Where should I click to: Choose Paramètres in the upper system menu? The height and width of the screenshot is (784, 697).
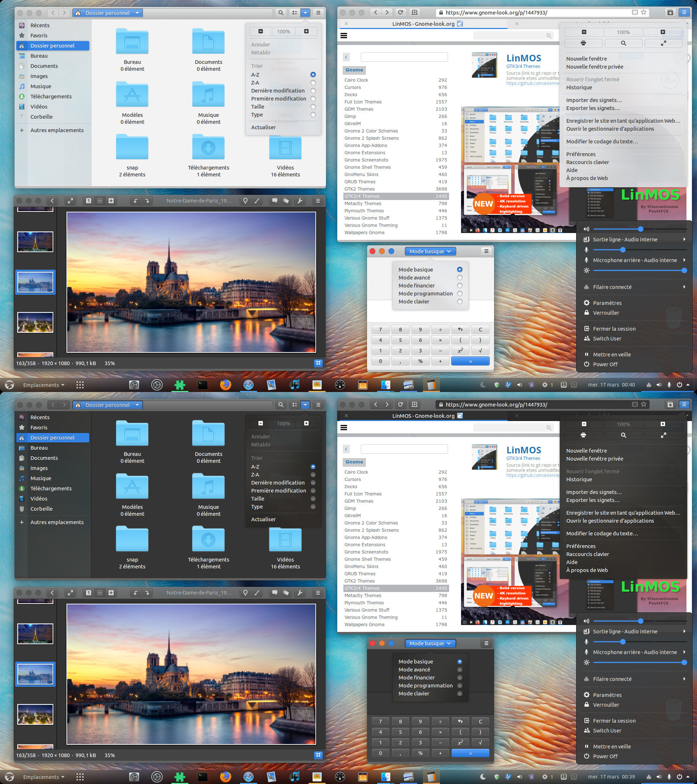tap(607, 303)
